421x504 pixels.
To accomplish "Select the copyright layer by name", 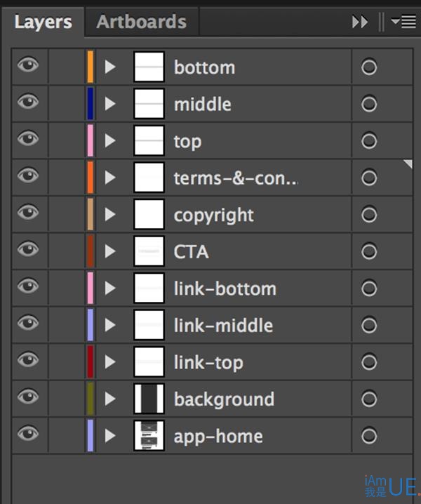I will point(214,215).
